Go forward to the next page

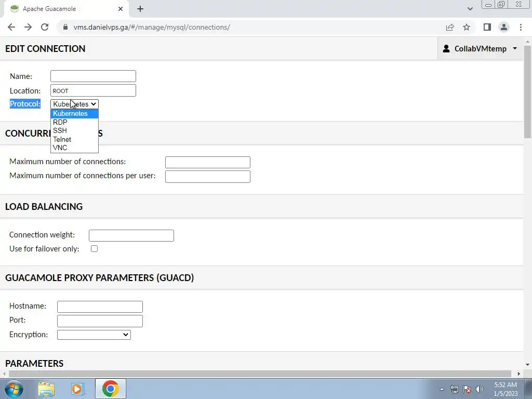pos(28,27)
